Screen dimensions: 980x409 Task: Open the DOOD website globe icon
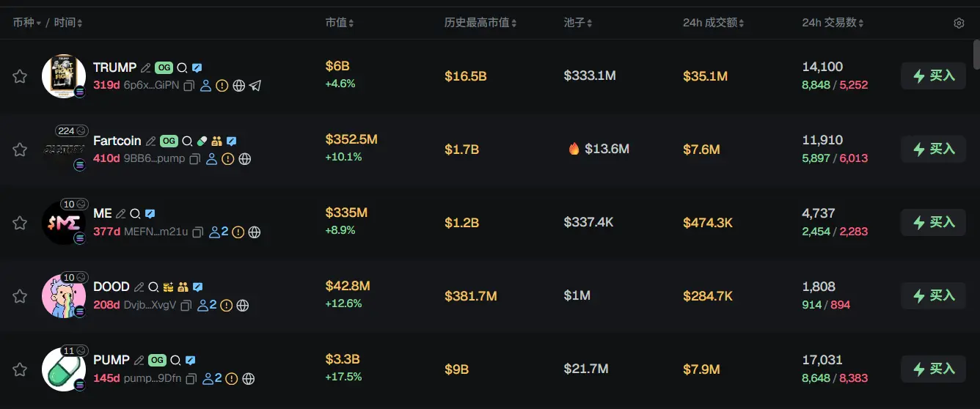pos(243,306)
